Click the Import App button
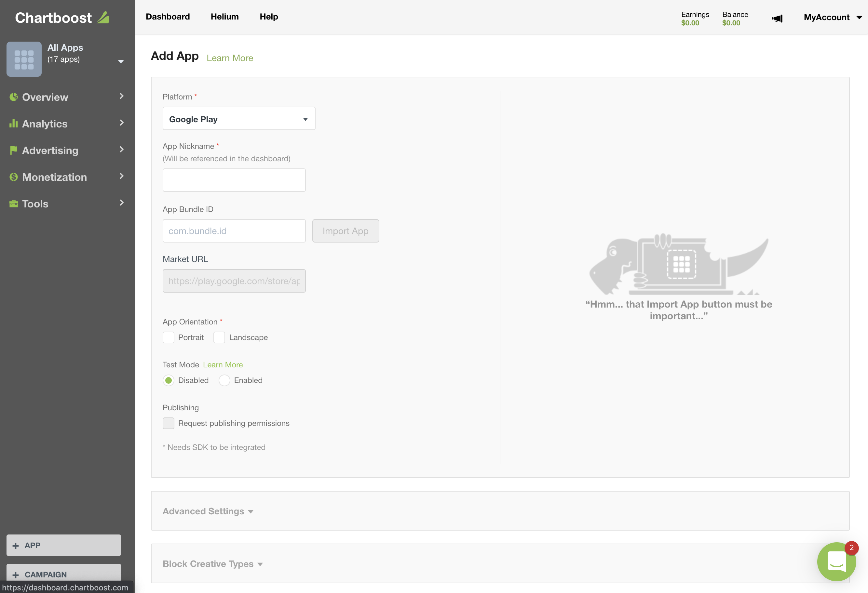 click(346, 231)
